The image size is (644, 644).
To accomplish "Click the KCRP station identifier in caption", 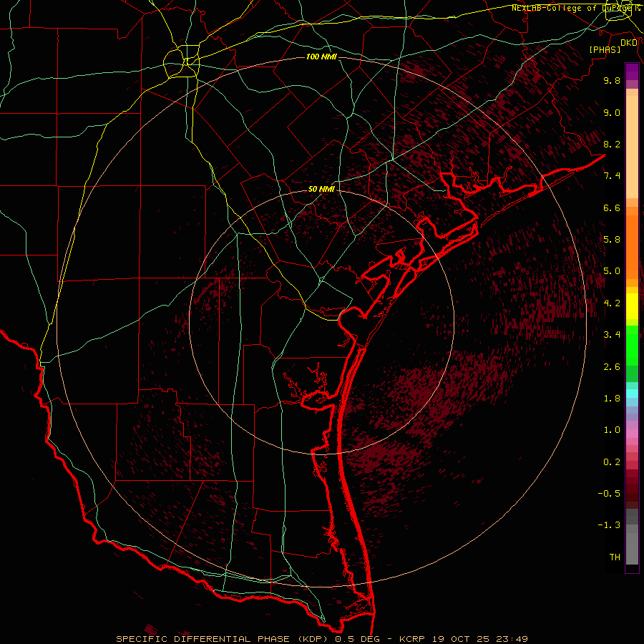I will point(411,639).
